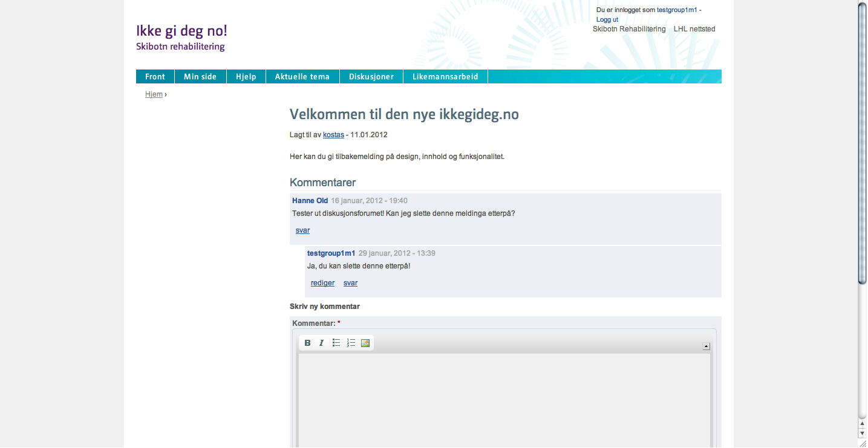Click the Hjem breadcrumb link

coord(154,94)
